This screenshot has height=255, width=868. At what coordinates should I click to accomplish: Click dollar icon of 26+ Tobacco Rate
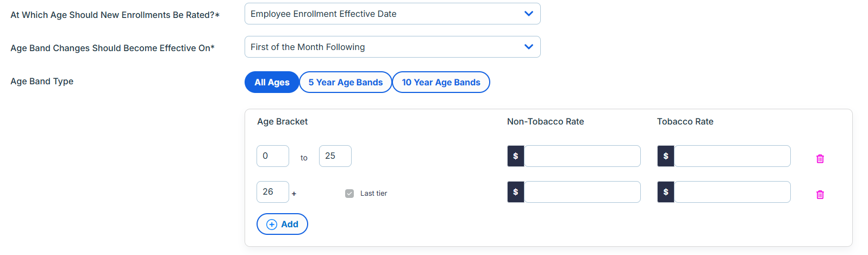666,192
